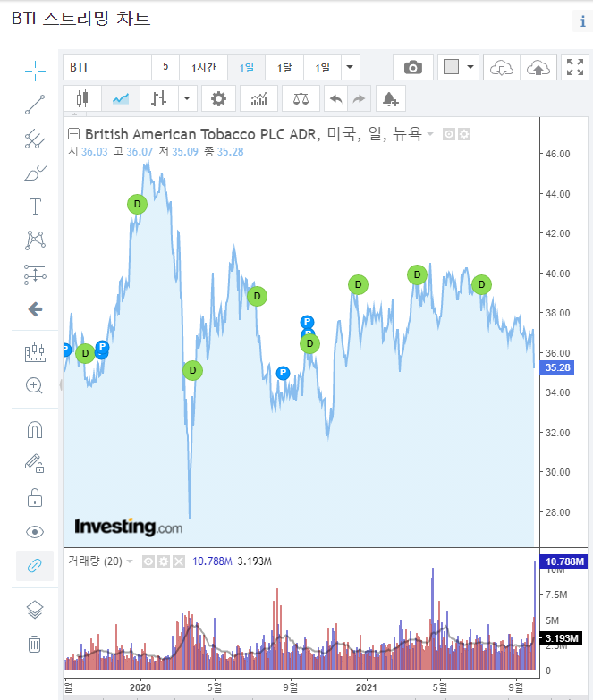Image resolution: width=593 pixels, height=700 pixels.
Task: Select the brush drawing tool
Action: [x=35, y=173]
